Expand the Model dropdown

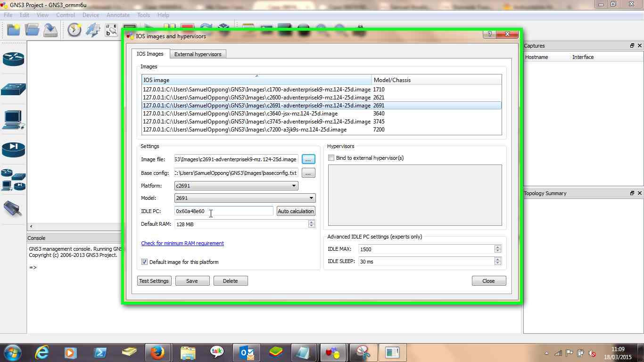tap(311, 198)
